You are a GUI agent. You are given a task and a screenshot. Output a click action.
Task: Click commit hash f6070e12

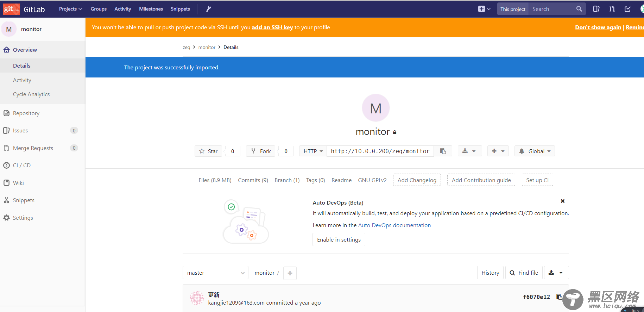[x=536, y=297]
